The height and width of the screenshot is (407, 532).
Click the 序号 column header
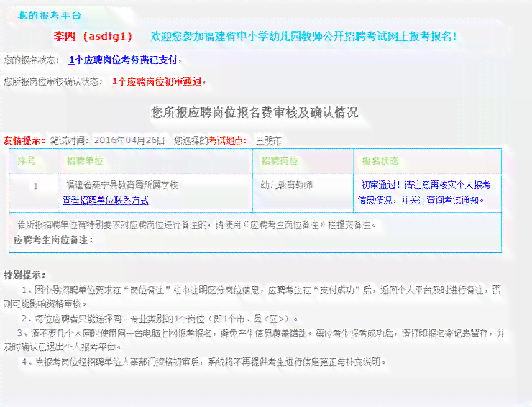(27, 160)
